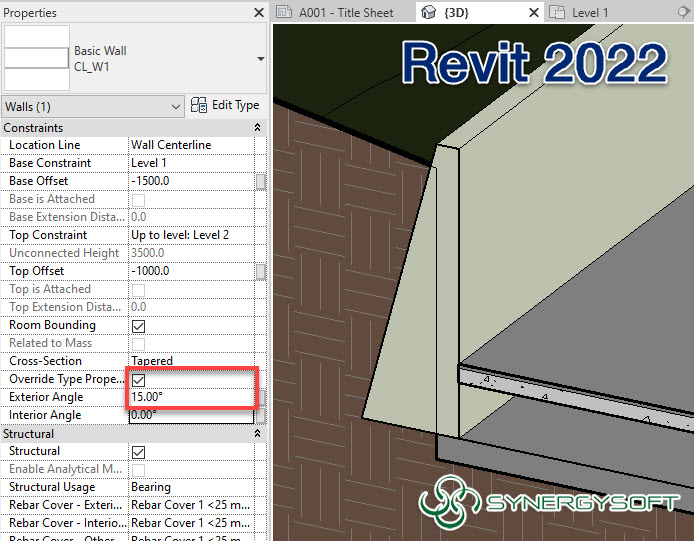
Task: Click the 3D house icon on {3D} tab
Action: click(428, 12)
